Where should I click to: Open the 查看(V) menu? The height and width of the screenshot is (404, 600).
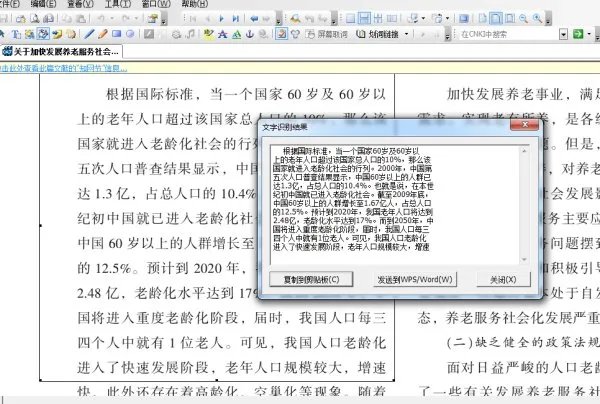pyautogui.click(x=80, y=4)
